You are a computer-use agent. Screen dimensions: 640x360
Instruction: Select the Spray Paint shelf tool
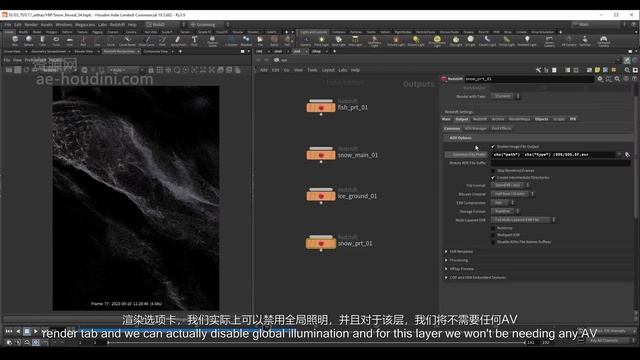(x=178, y=40)
